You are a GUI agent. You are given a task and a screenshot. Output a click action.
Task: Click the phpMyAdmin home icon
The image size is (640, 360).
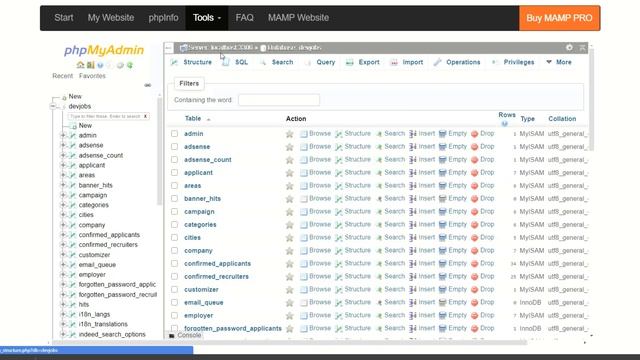(80, 65)
